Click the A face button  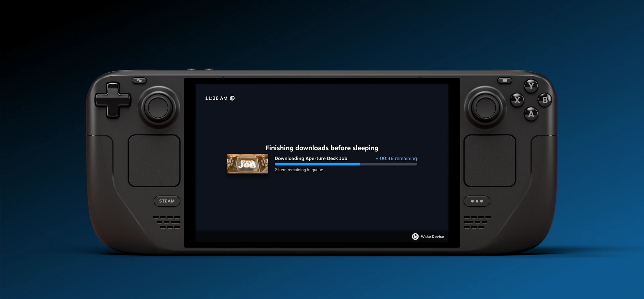pyautogui.click(x=531, y=114)
